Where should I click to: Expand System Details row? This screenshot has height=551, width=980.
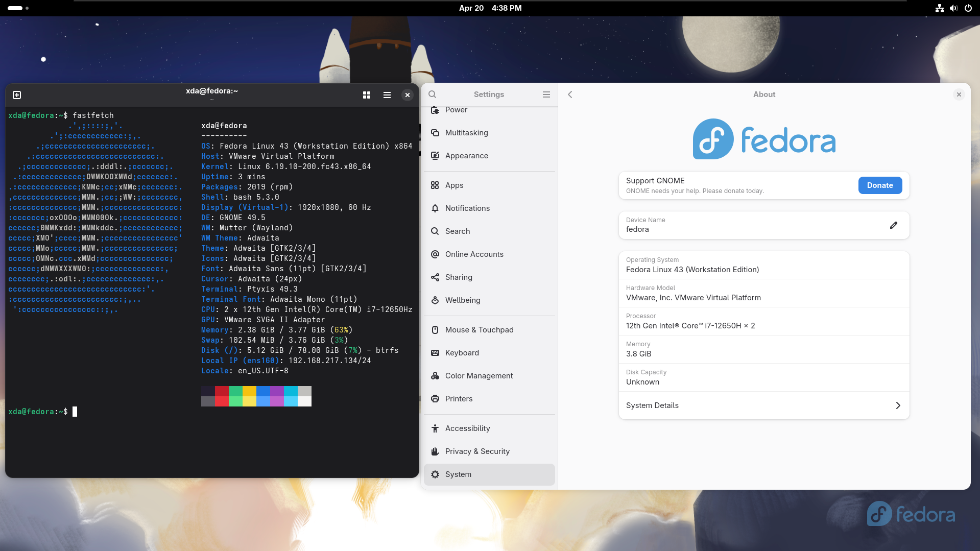(x=764, y=405)
